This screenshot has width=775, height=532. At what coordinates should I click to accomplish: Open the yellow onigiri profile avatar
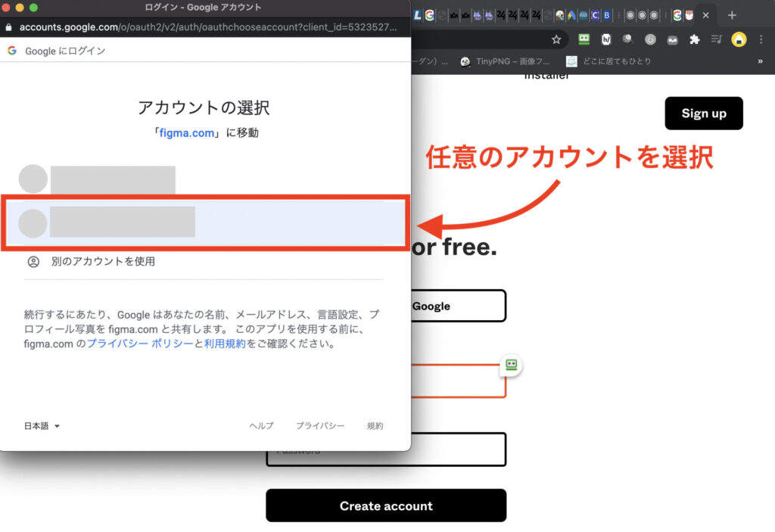click(739, 39)
